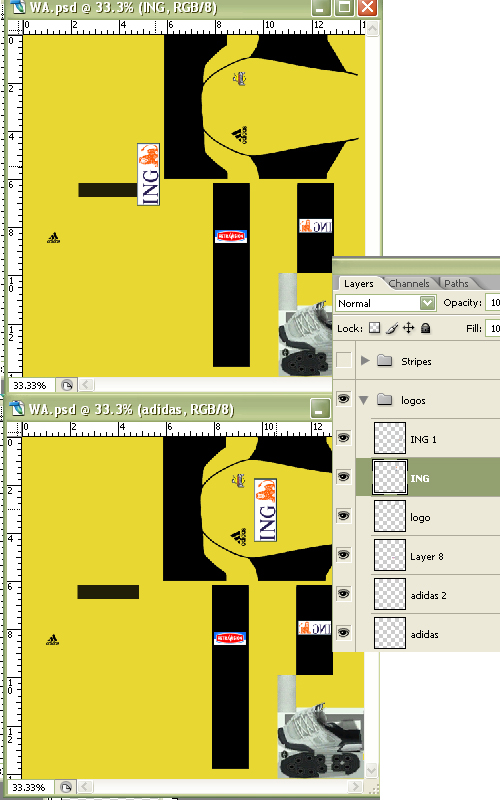
Task: Click the status icon beside the top 33.33% field
Action: pos(67,385)
